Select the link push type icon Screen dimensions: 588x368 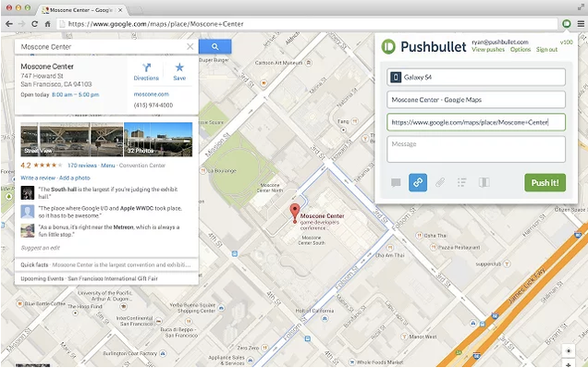click(418, 183)
